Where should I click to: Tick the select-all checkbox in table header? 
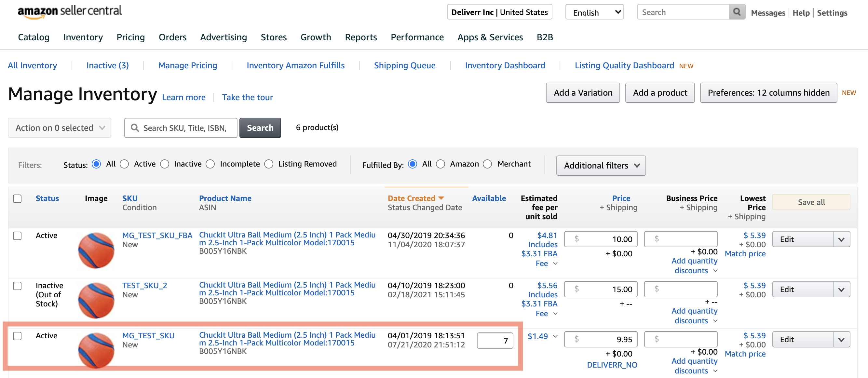point(17,199)
